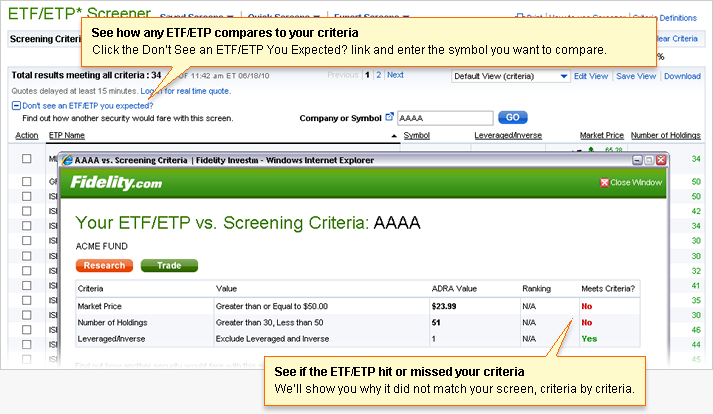
Task: Collapse the 'Don't see an ETF/ETP' section
Action: tap(16, 105)
